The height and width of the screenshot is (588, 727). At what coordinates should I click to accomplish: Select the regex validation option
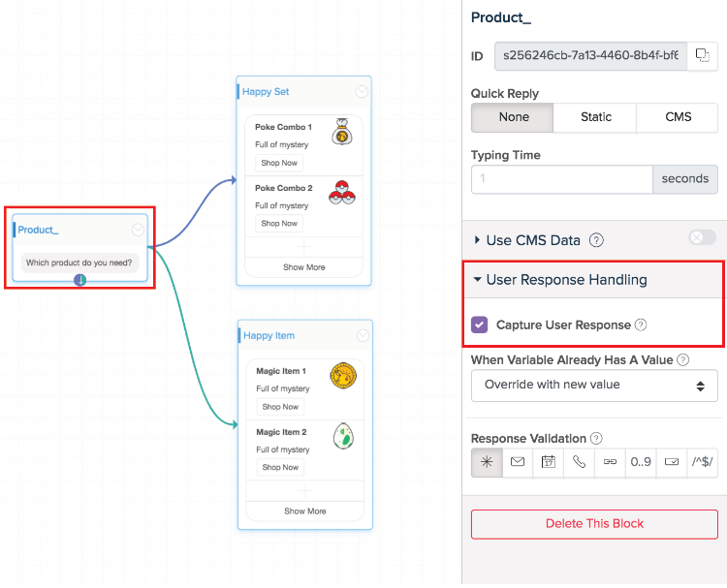coord(702,462)
